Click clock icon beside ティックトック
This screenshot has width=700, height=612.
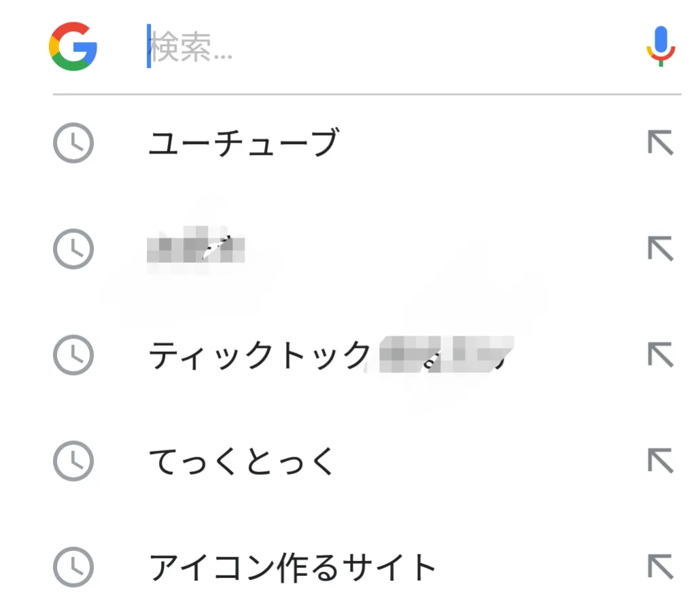[73, 355]
